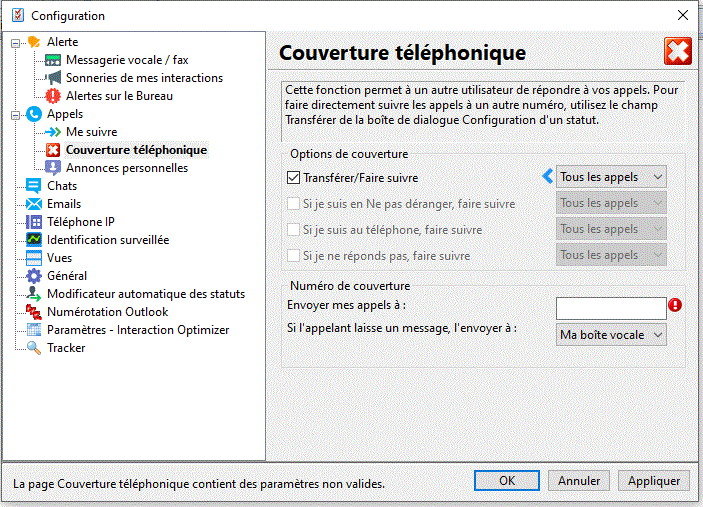Viewport: 703px width, 507px height.
Task: Collapse the Alerte tree node
Action: pos(15,42)
